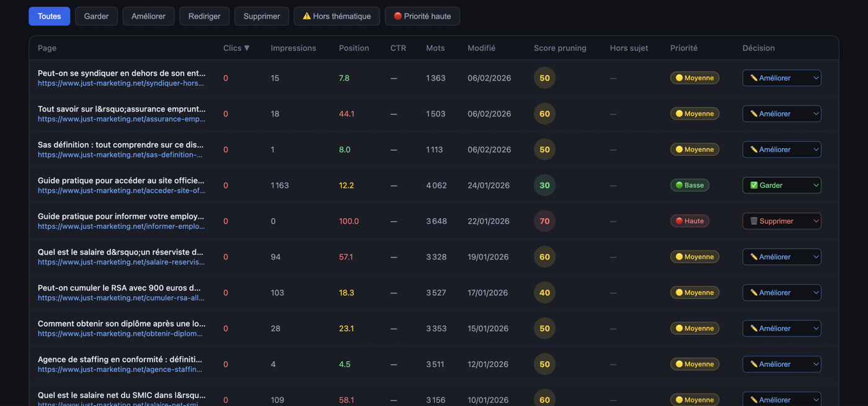Screen dimensions: 868x406
Task: Click score 70 badge in informer employ row
Action: point(544,221)
